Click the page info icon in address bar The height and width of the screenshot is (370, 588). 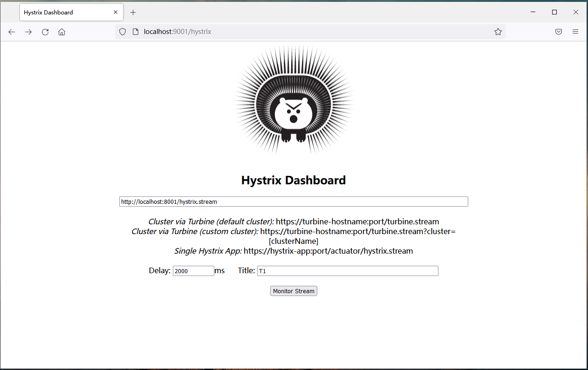tap(136, 32)
